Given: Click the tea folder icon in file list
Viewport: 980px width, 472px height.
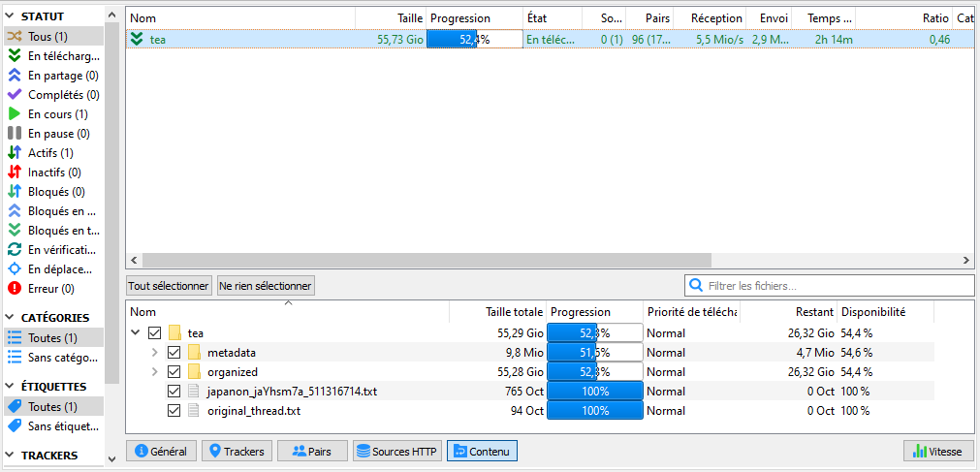Looking at the screenshot, I should [x=174, y=332].
